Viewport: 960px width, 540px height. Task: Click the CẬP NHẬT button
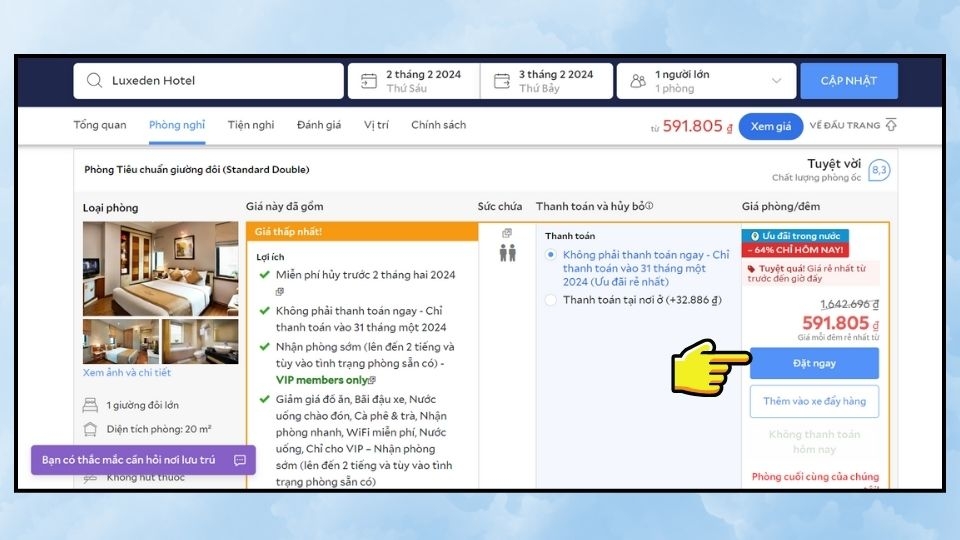click(849, 81)
